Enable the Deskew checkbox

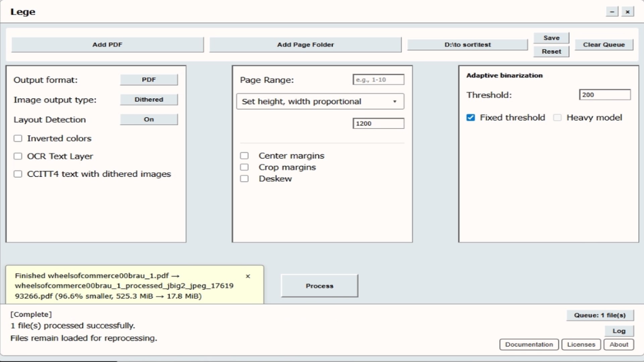(244, 179)
